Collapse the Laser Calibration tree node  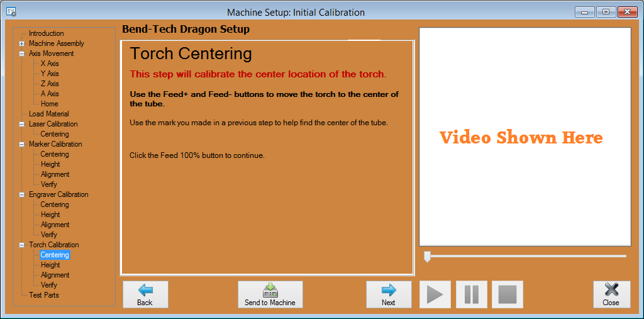point(22,124)
